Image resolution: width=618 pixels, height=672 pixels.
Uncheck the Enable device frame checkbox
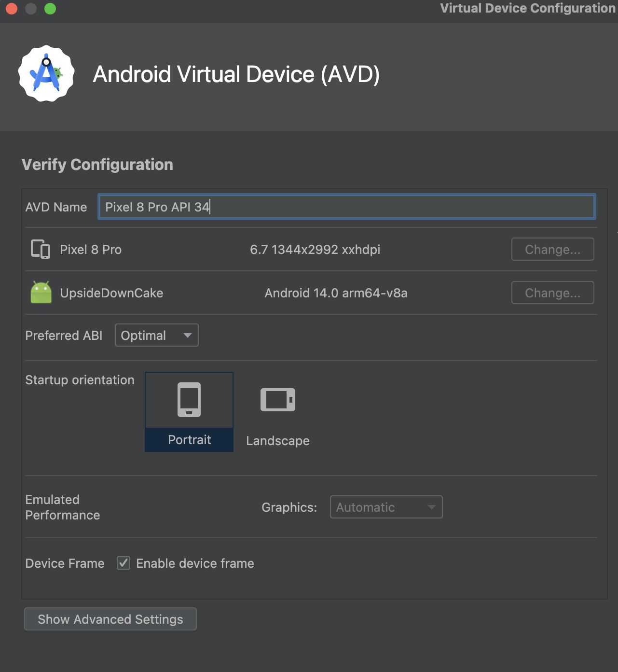(x=124, y=563)
